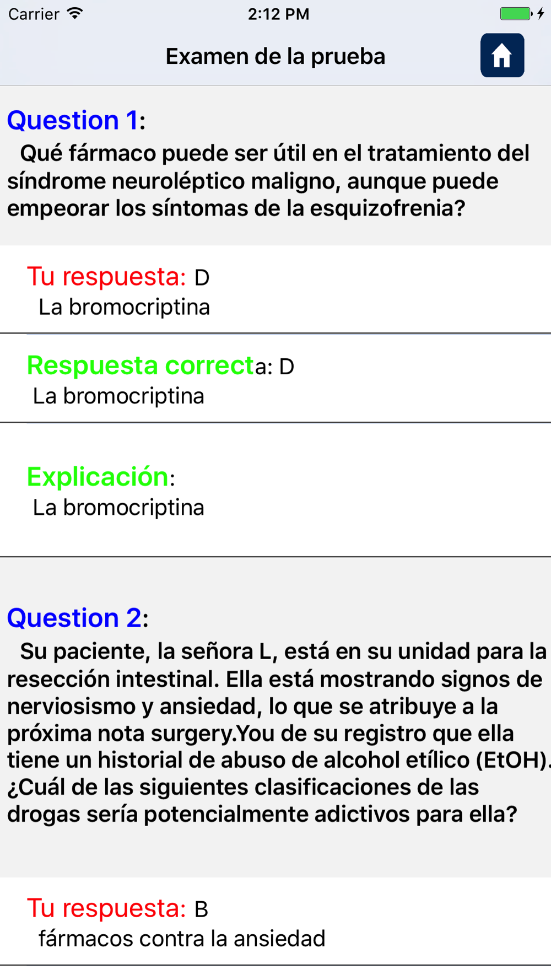Tap the 2:12 PM clock
Image resolution: width=551 pixels, height=980 pixels.
[x=278, y=14]
